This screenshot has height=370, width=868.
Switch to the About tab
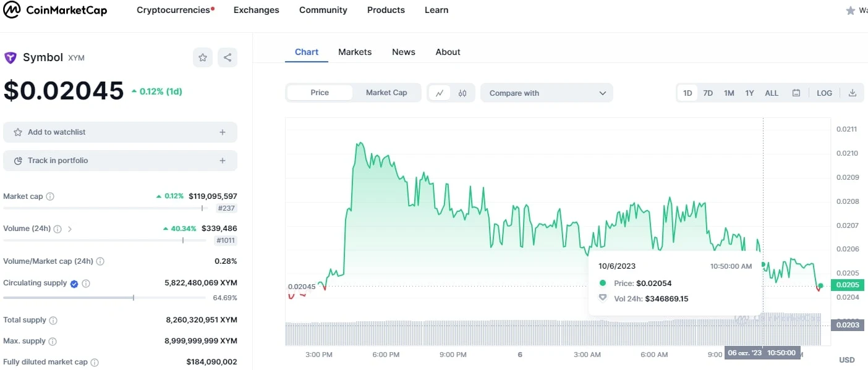pos(448,52)
